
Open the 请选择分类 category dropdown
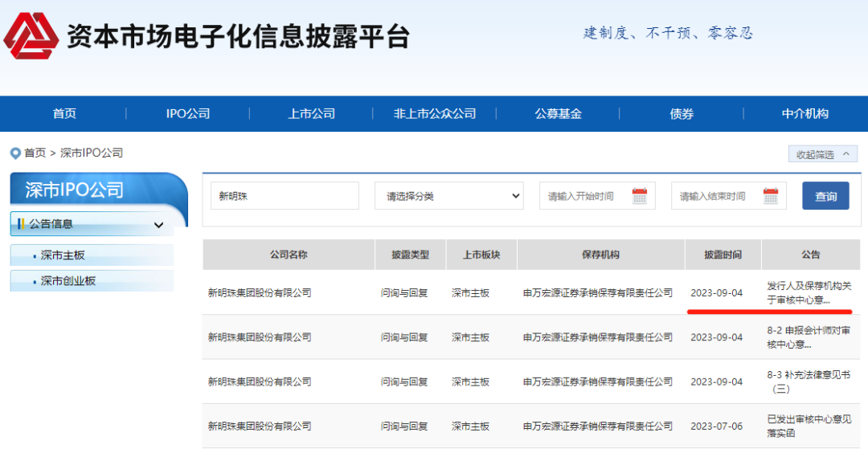pos(448,196)
